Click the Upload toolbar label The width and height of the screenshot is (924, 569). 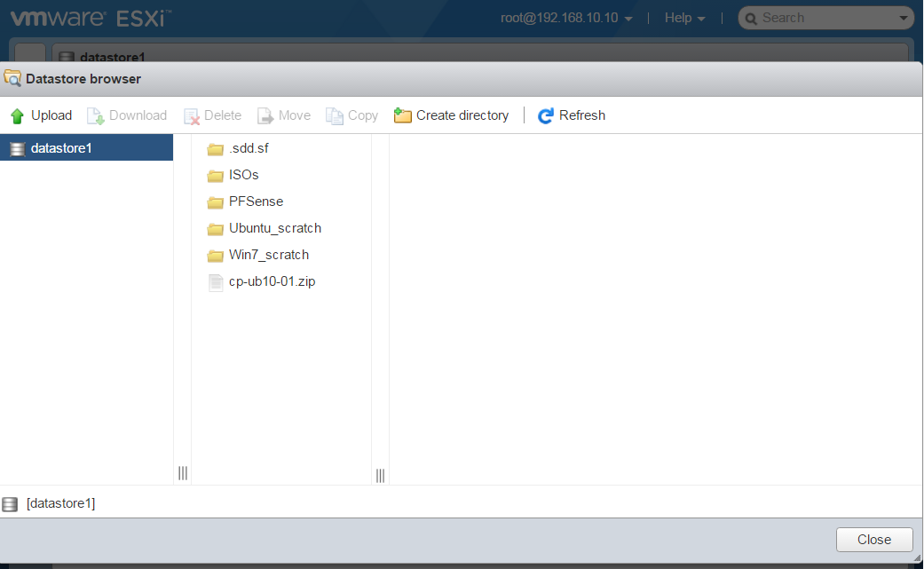tap(51, 115)
